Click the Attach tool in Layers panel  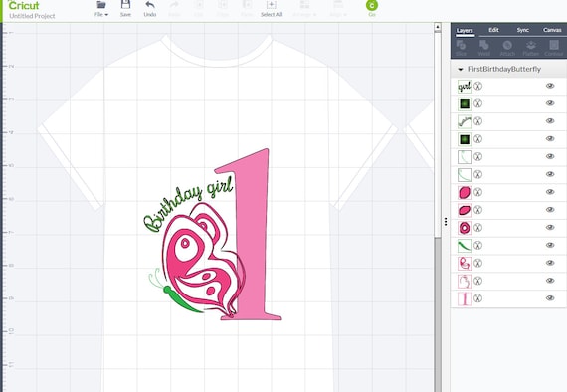coord(507,48)
